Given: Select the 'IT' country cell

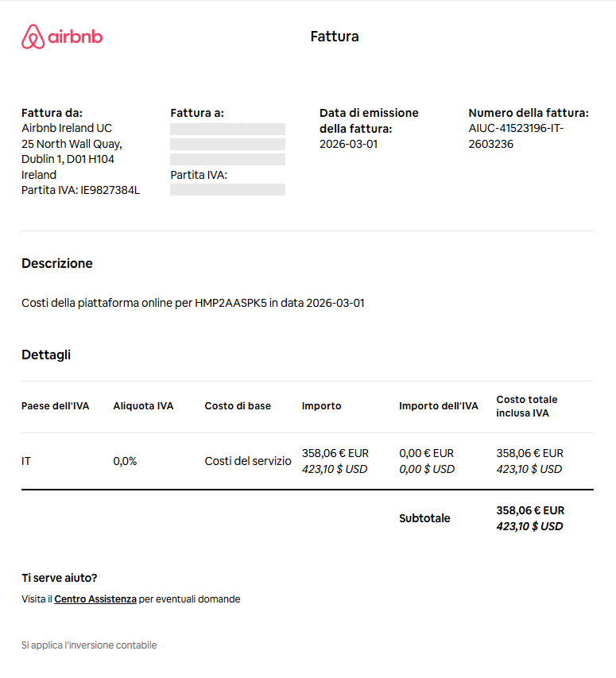Looking at the screenshot, I should pyautogui.click(x=26, y=461).
